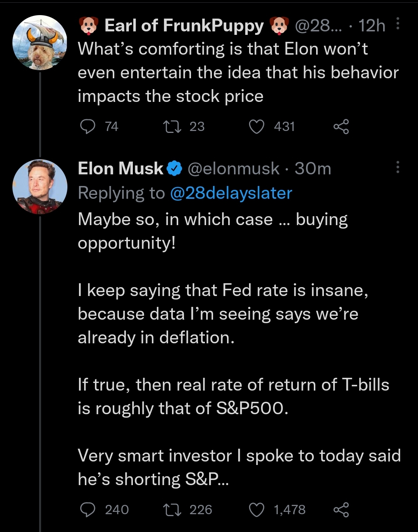Like Elon Musk's tweet
This screenshot has height=532, width=418.
click(x=256, y=510)
